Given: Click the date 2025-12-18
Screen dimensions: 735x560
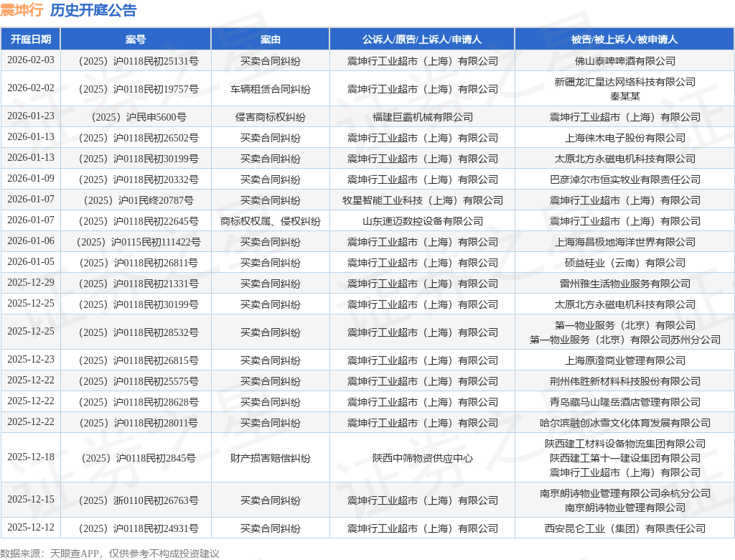Looking at the screenshot, I should pyautogui.click(x=30, y=457).
